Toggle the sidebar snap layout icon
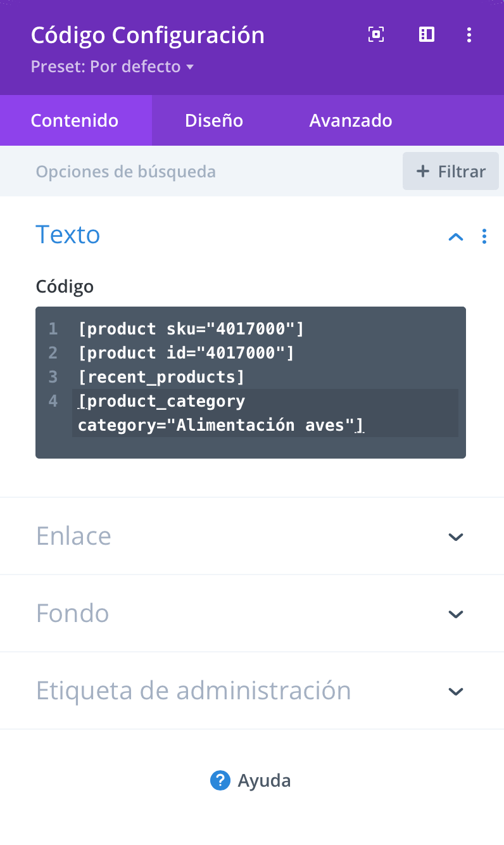 [x=427, y=35]
